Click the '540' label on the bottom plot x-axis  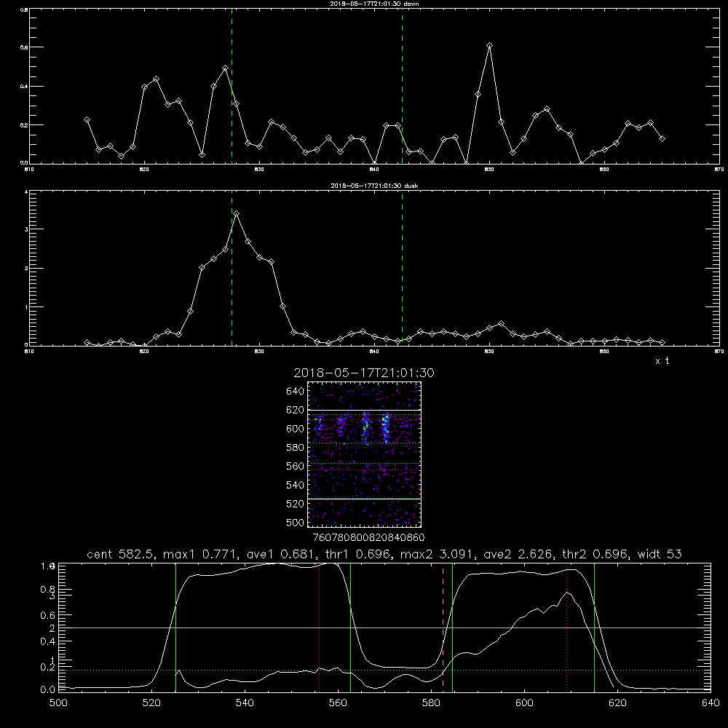click(245, 703)
